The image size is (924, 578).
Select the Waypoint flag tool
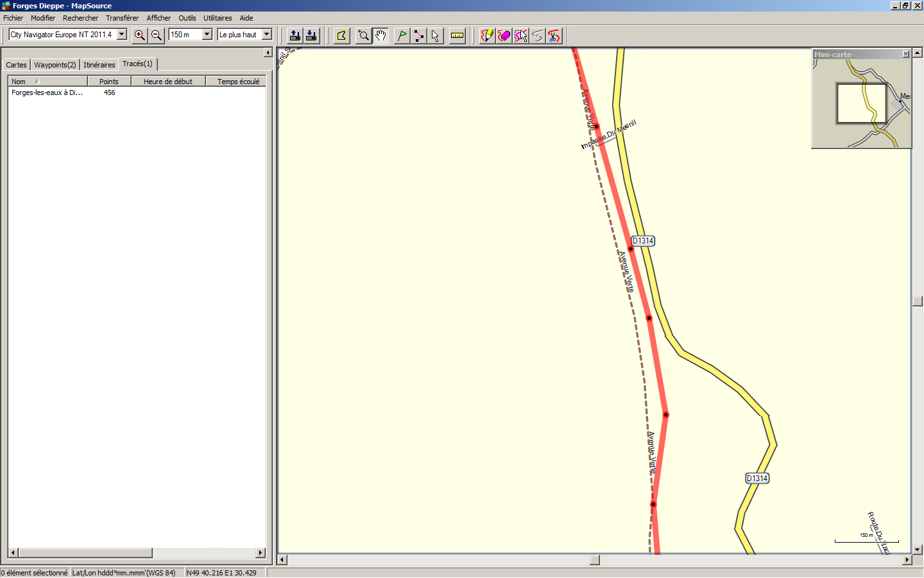[x=402, y=35]
